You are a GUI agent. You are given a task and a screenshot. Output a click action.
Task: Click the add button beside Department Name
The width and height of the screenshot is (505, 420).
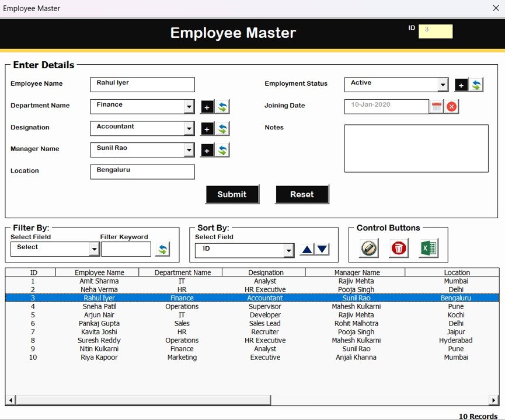tap(207, 107)
